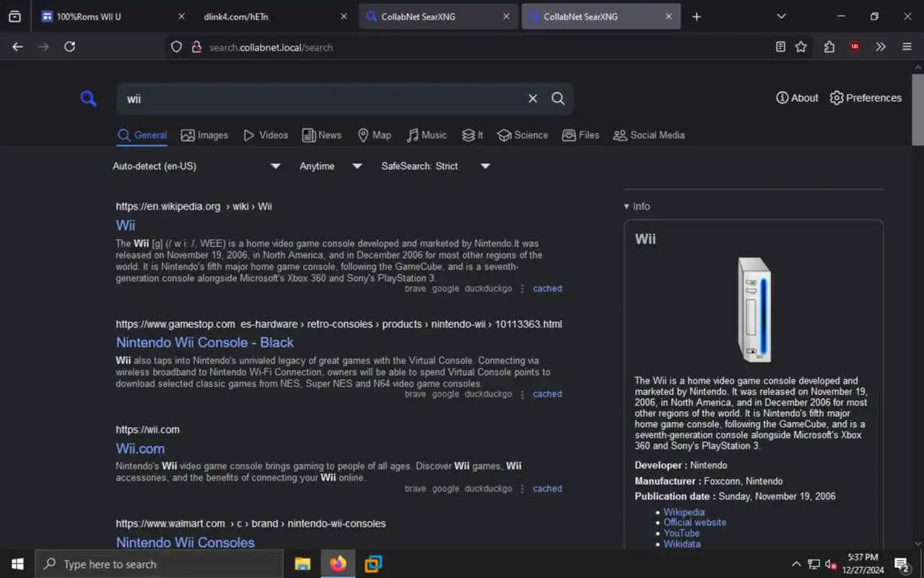The height and width of the screenshot is (578, 924).
Task: Open Windows Start menu
Action: tap(17, 564)
